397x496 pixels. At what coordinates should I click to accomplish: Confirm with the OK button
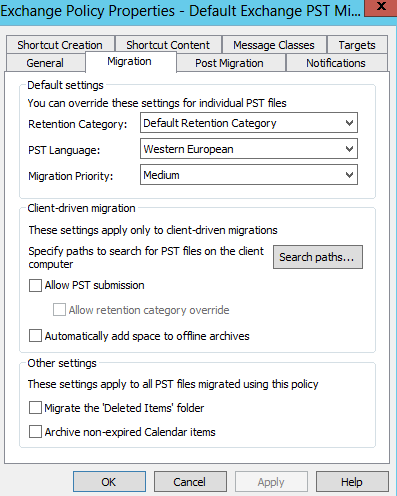click(109, 482)
